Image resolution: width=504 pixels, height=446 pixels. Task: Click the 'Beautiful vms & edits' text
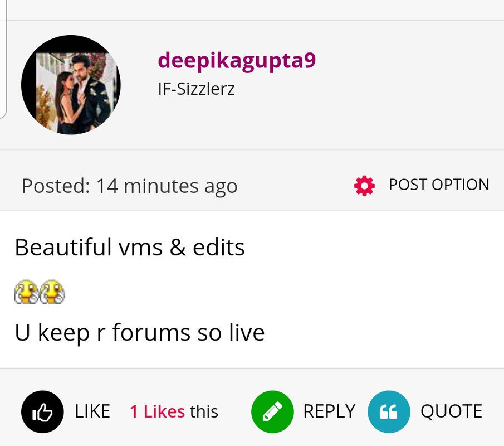tap(130, 248)
